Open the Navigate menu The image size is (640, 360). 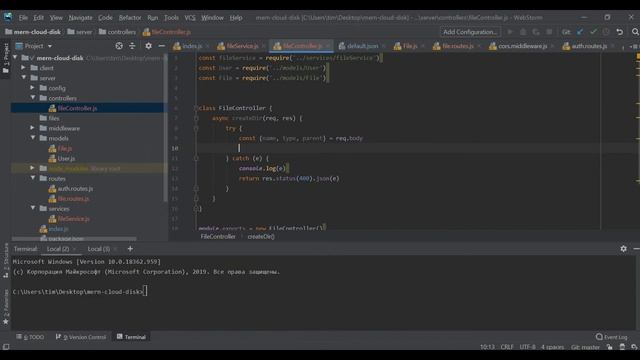80,18
